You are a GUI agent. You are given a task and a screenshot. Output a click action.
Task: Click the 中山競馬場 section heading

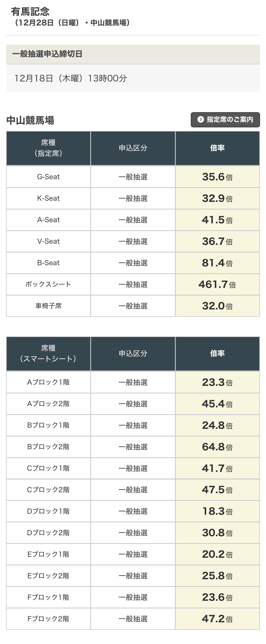(30, 120)
